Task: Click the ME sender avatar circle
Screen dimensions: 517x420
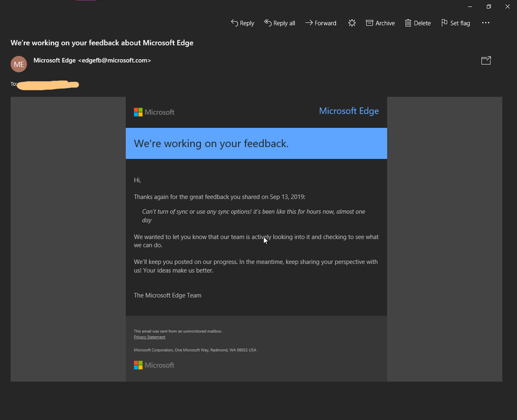Action: pos(19,64)
